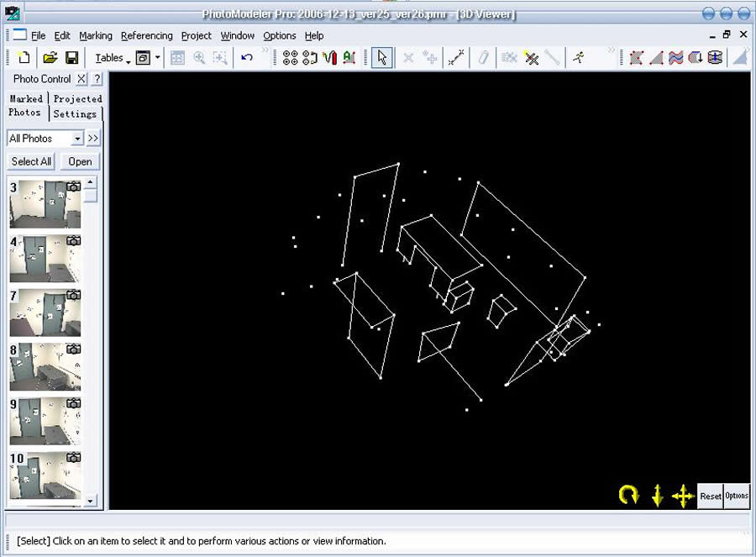Select photo thumbnail 10
Screen dimensions: 756x557
tap(45, 475)
